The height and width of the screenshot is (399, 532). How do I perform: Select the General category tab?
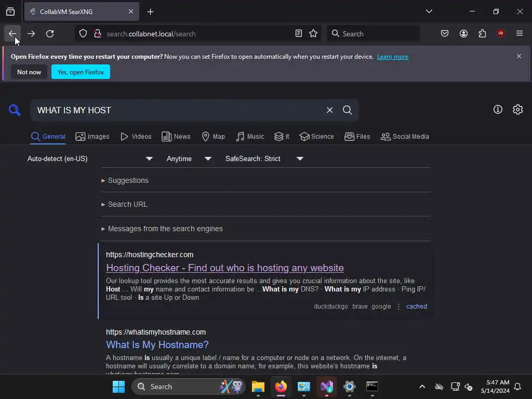coord(48,137)
